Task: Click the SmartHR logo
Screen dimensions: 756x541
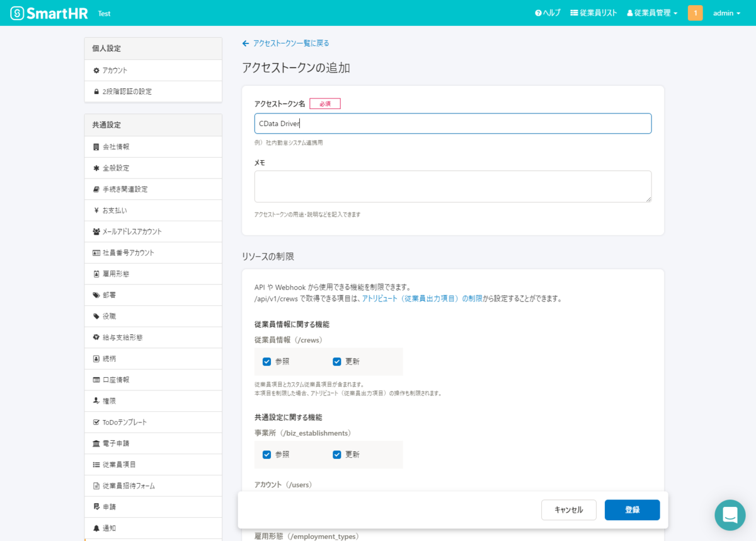Action: click(49, 13)
